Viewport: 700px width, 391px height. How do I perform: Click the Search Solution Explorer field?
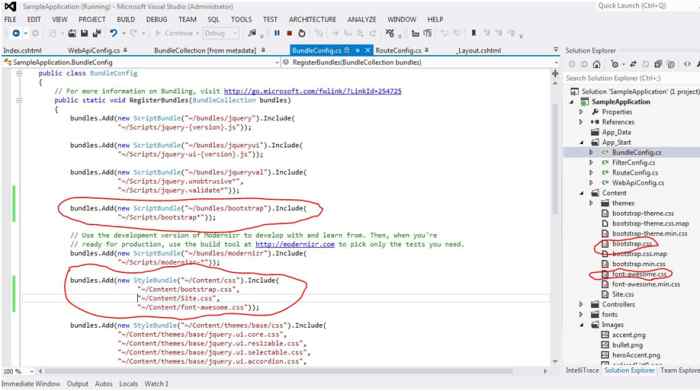tap(632, 78)
